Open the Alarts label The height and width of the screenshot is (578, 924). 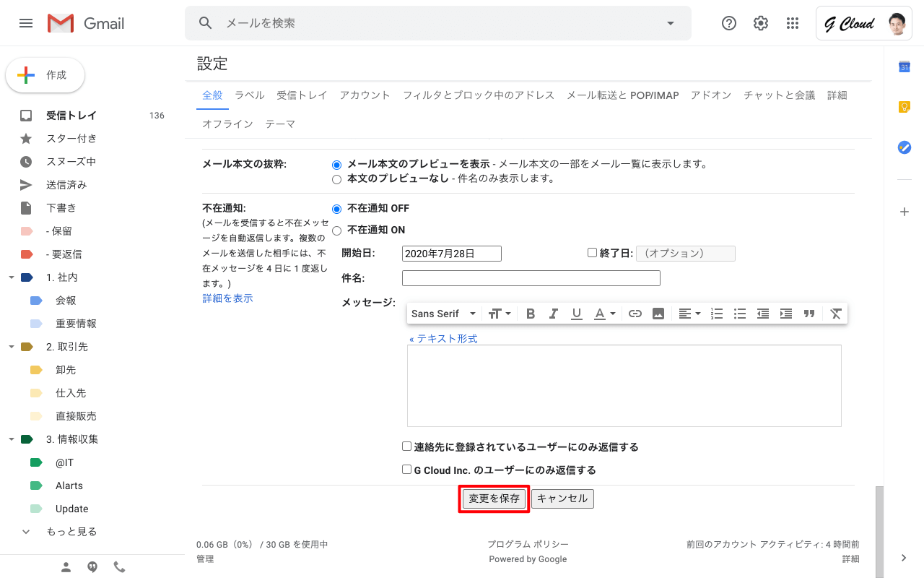tap(69, 486)
